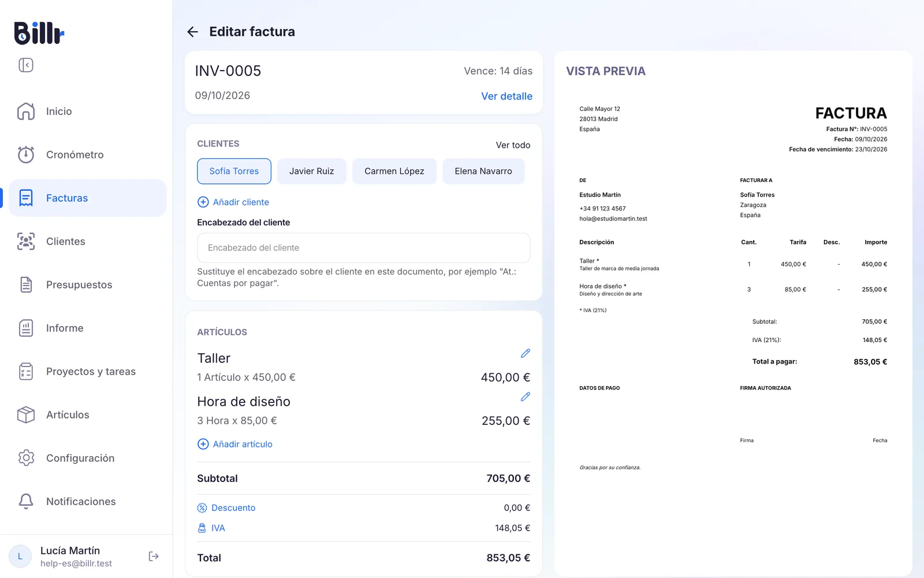Click the invoice date 09/10/2026
The width and height of the screenshot is (924, 578).
[x=222, y=95]
